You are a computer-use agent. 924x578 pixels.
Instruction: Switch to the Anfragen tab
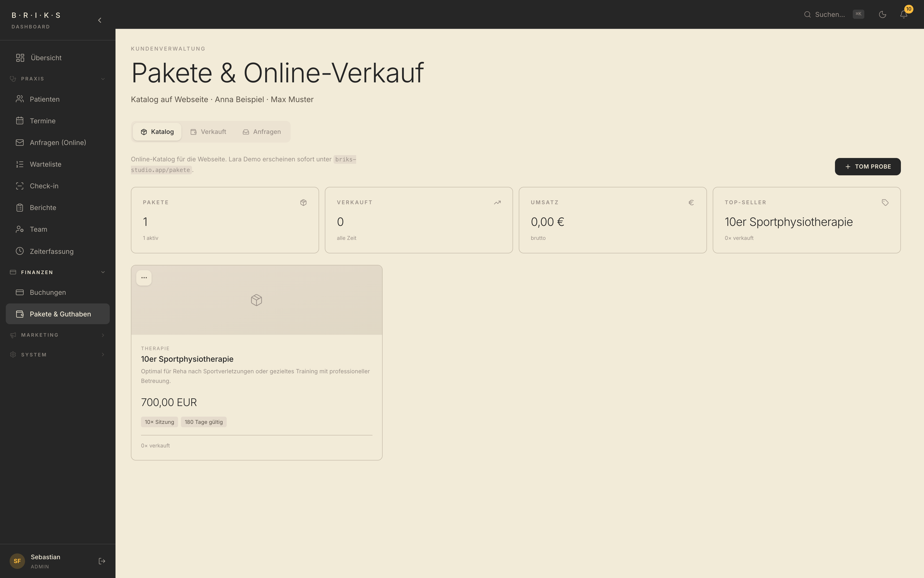(262, 132)
